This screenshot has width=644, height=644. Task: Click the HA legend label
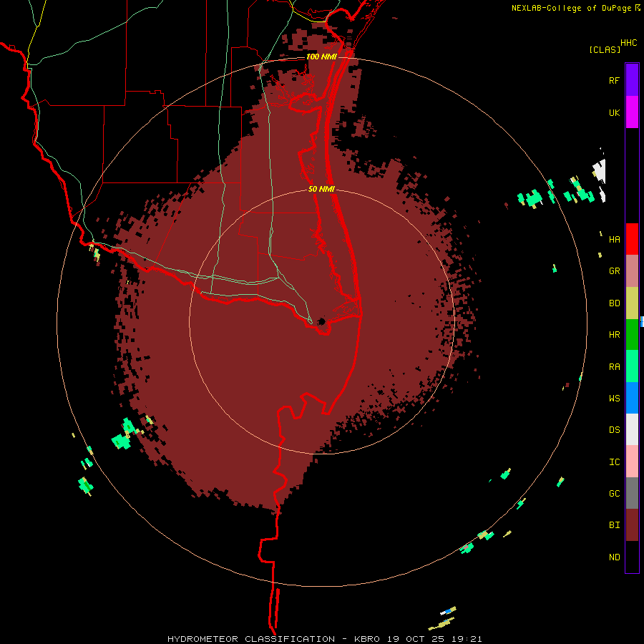(x=614, y=240)
